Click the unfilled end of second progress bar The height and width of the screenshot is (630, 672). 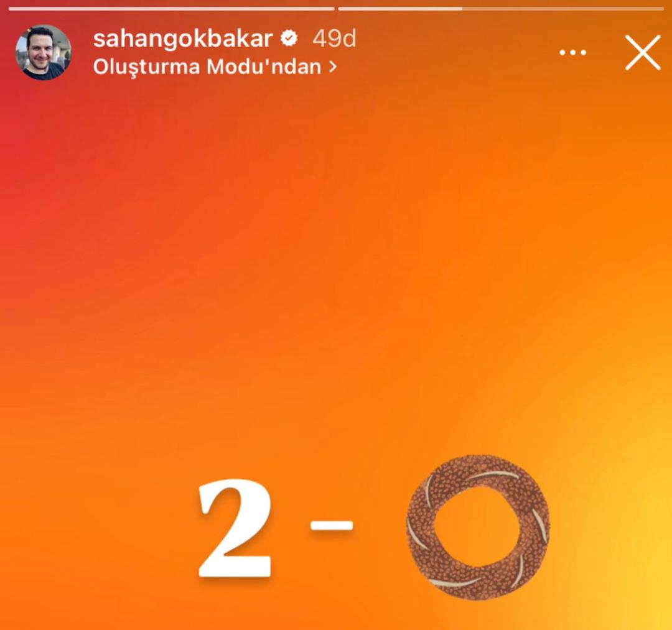[x=562, y=9]
